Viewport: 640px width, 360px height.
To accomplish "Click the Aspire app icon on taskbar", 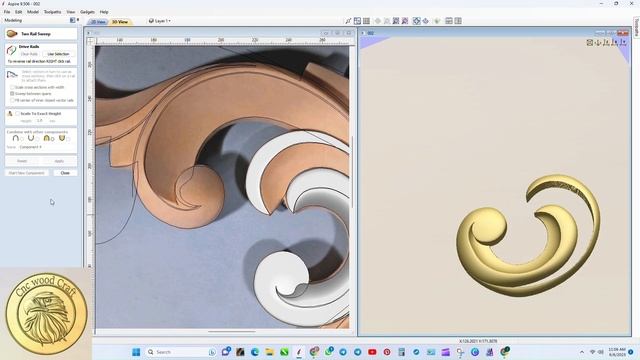I will [x=299, y=352].
